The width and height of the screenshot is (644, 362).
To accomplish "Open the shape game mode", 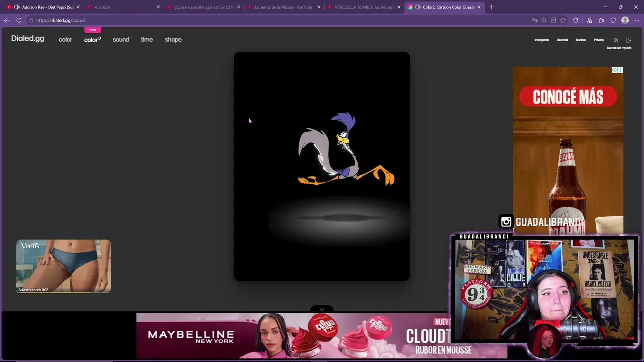I will point(173,40).
